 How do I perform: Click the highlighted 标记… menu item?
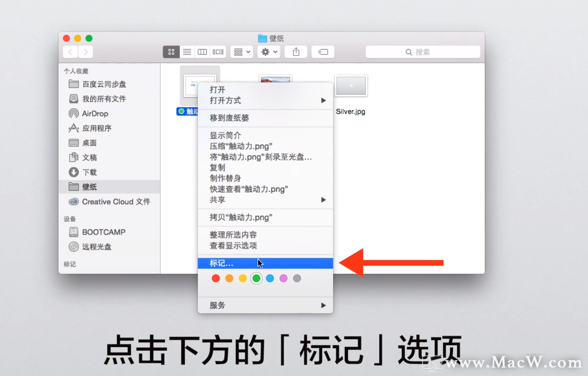pos(265,263)
